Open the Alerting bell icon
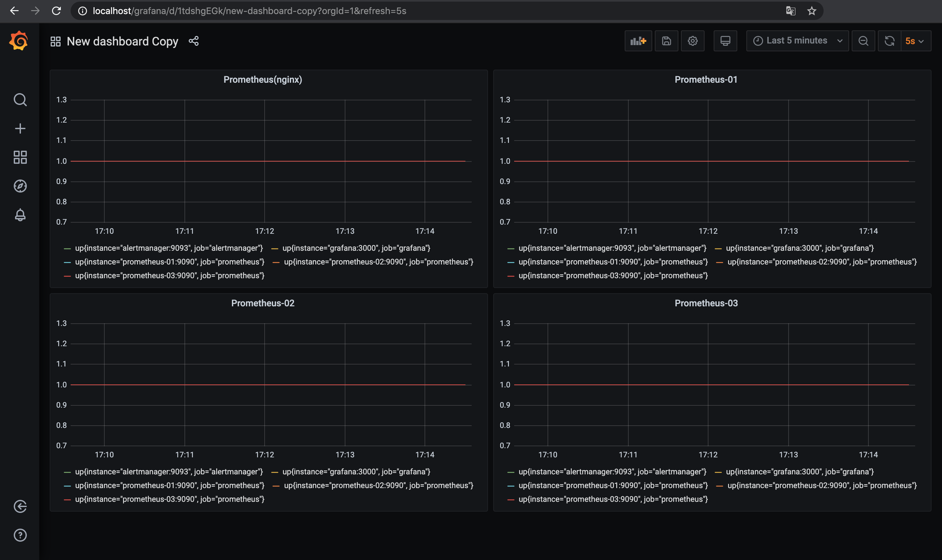 [20, 215]
